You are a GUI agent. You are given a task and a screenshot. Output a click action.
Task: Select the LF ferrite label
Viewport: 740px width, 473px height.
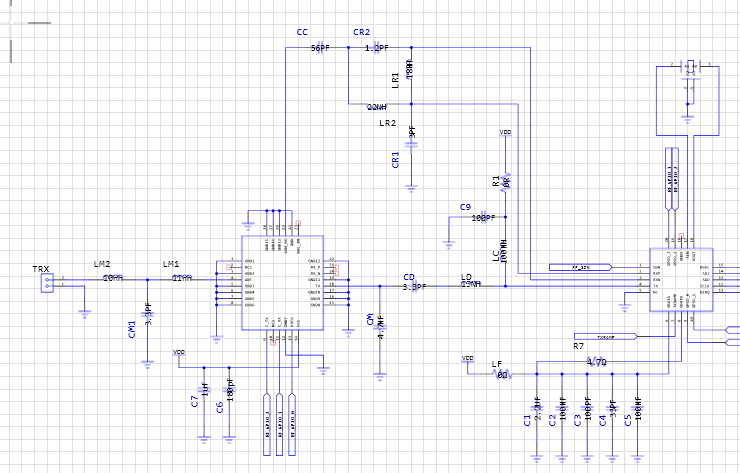497,364
